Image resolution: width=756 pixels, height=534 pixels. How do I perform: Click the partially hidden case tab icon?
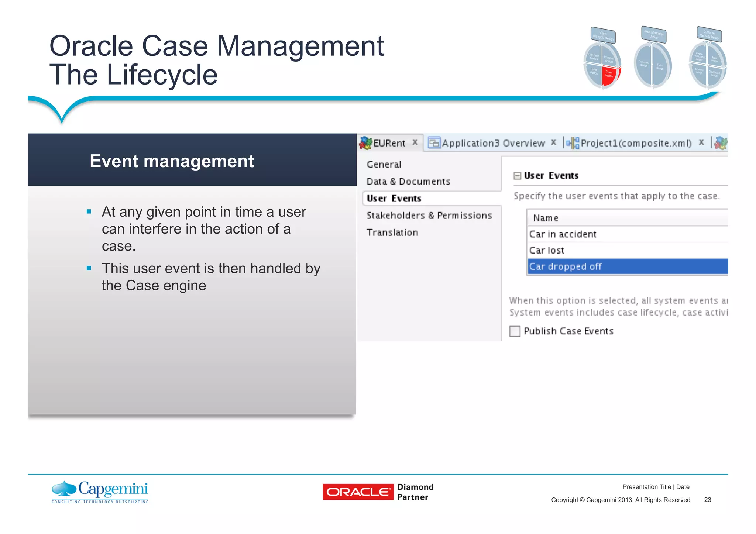(721, 143)
